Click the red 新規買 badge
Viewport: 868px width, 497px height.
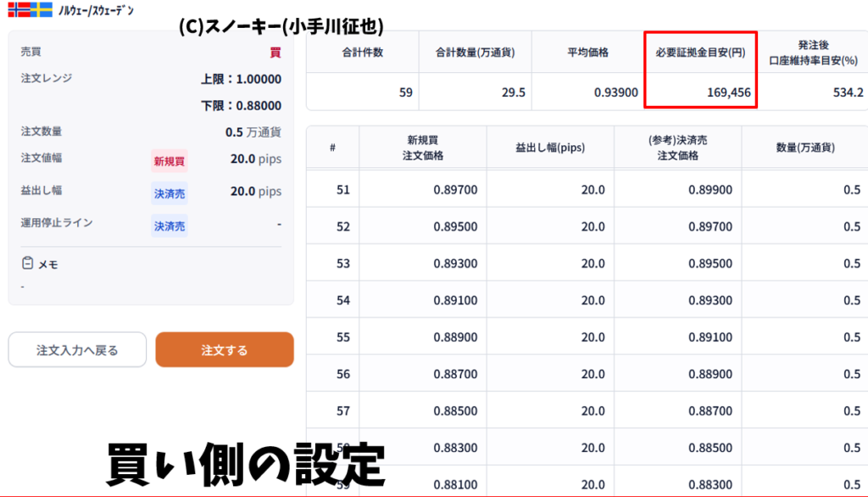click(x=169, y=160)
